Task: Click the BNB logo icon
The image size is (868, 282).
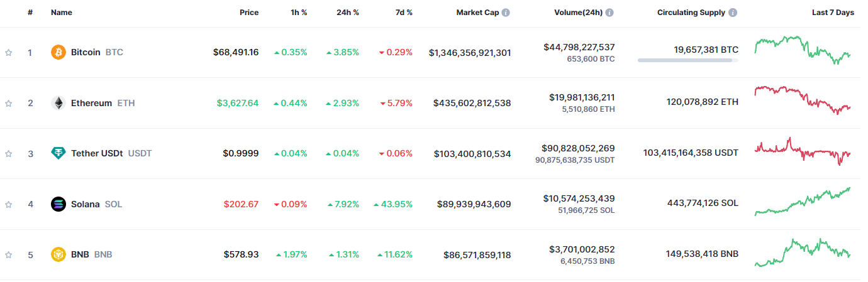Action: click(x=58, y=254)
